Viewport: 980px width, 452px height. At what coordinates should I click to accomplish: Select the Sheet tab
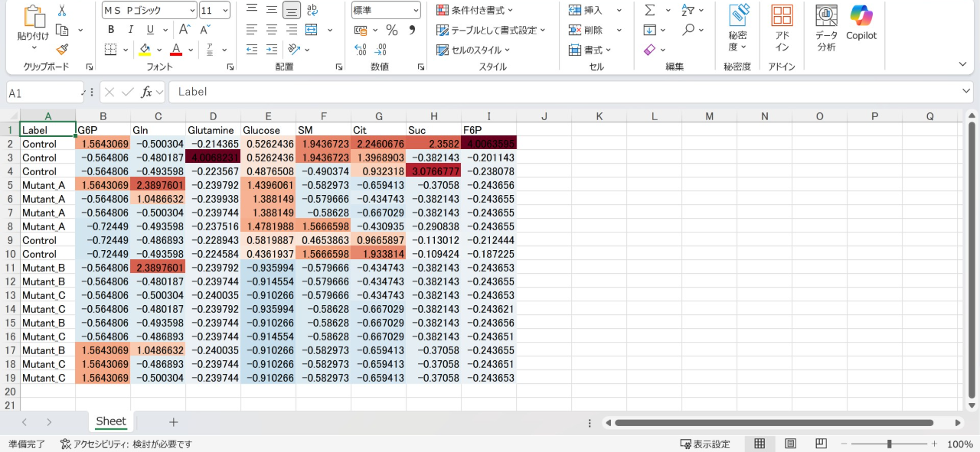[x=110, y=421]
